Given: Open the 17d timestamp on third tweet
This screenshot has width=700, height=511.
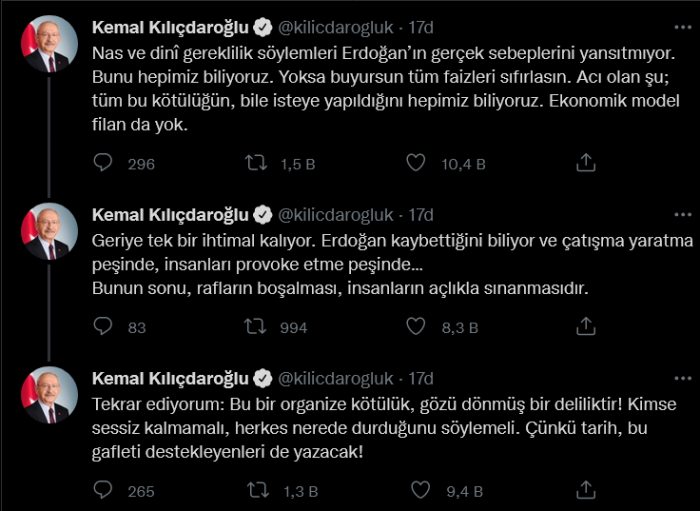Looking at the screenshot, I should coord(422,377).
